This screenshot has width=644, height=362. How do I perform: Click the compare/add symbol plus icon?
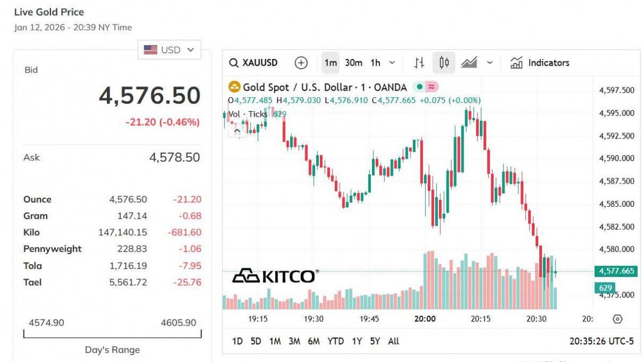(301, 63)
